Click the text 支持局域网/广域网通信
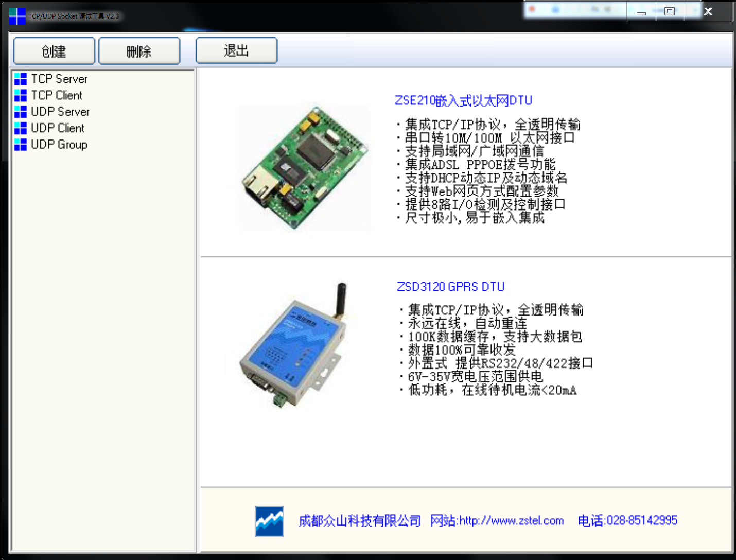Viewport: 736px width, 560px height. coord(475,151)
